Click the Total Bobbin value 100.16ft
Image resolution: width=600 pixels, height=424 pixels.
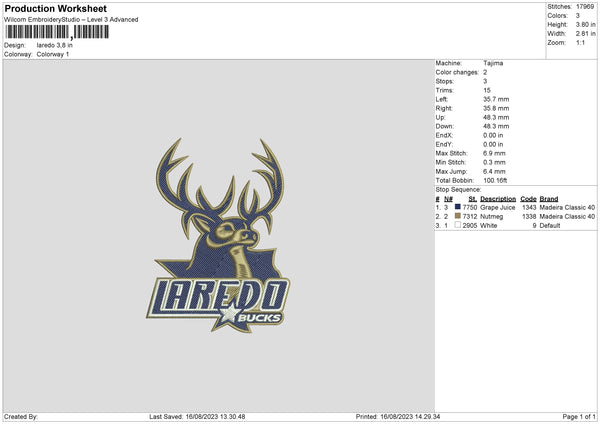pyautogui.click(x=495, y=181)
